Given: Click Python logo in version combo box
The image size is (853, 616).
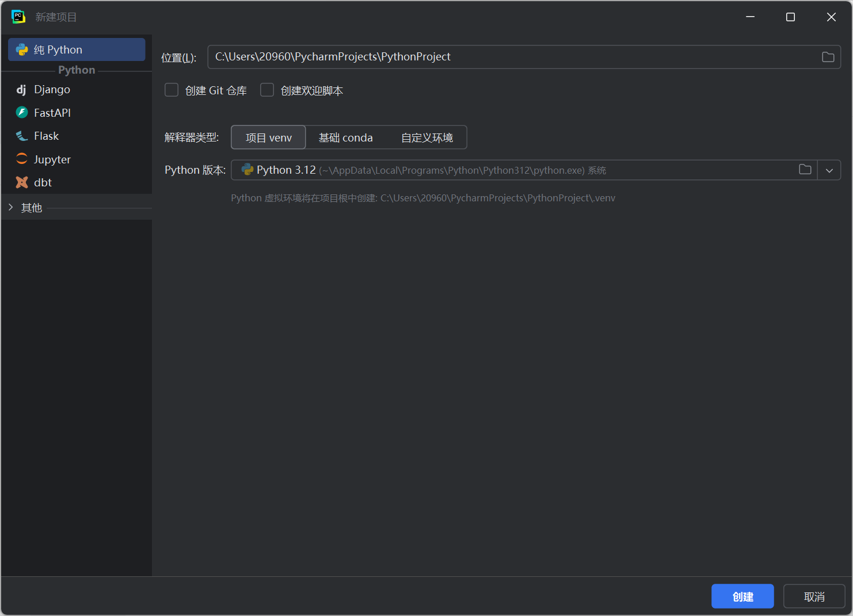Looking at the screenshot, I should point(247,170).
